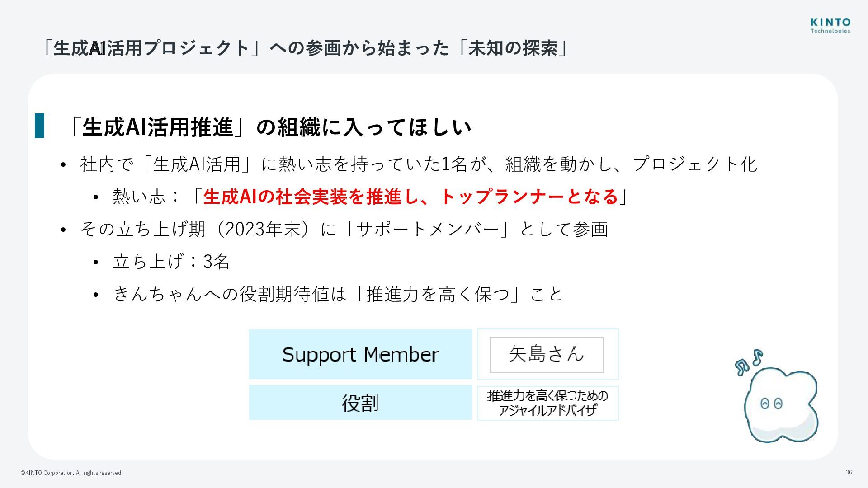Click the music notes above the mascot

click(748, 362)
